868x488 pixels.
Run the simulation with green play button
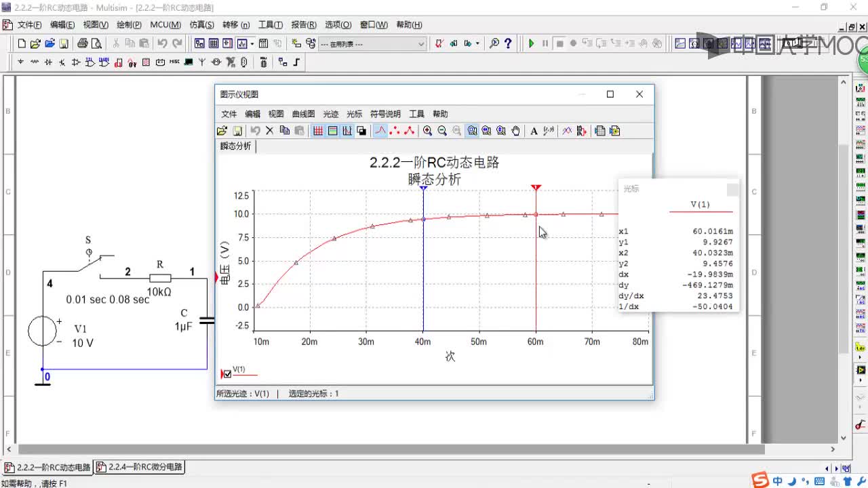[x=532, y=43]
